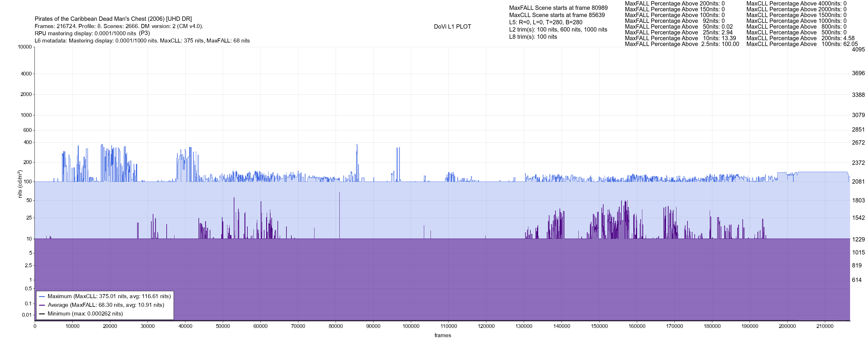Click 'MaxFALL Scene starts at frame 80989' text
Viewport: 868px width, 347px height.
click(x=558, y=8)
